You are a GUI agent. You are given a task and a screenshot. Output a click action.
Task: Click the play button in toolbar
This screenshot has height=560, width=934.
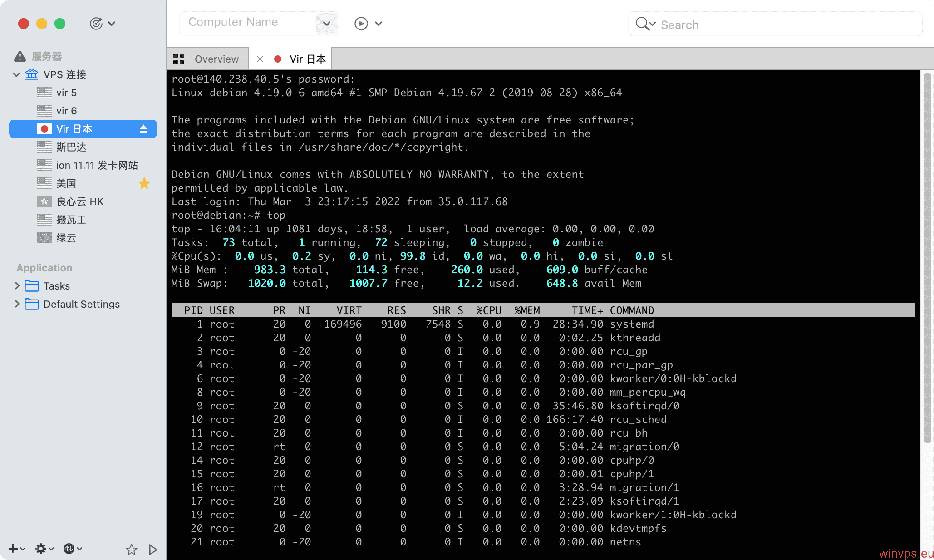coord(361,23)
